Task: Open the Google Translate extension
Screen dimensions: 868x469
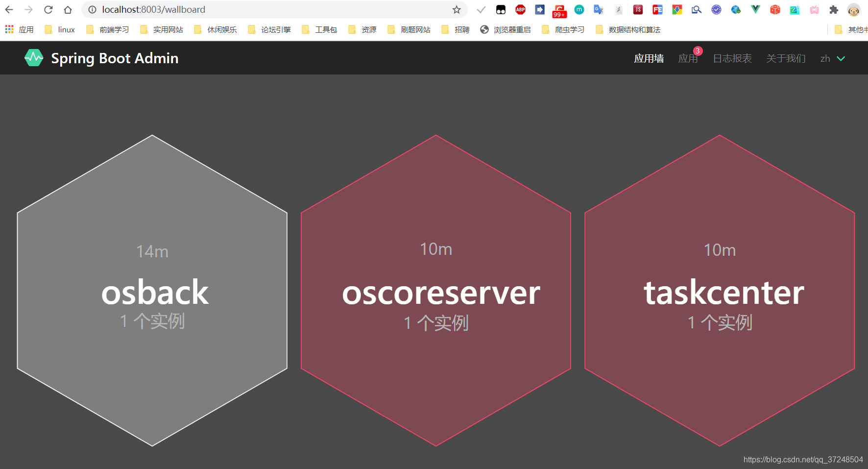Action: click(599, 9)
